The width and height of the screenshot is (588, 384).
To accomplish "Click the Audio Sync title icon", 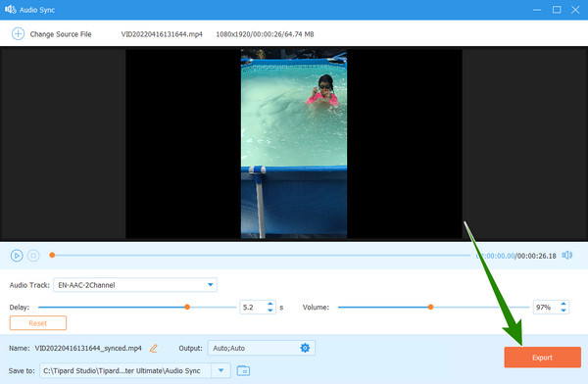I will pyautogui.click(x=11, y=10).
